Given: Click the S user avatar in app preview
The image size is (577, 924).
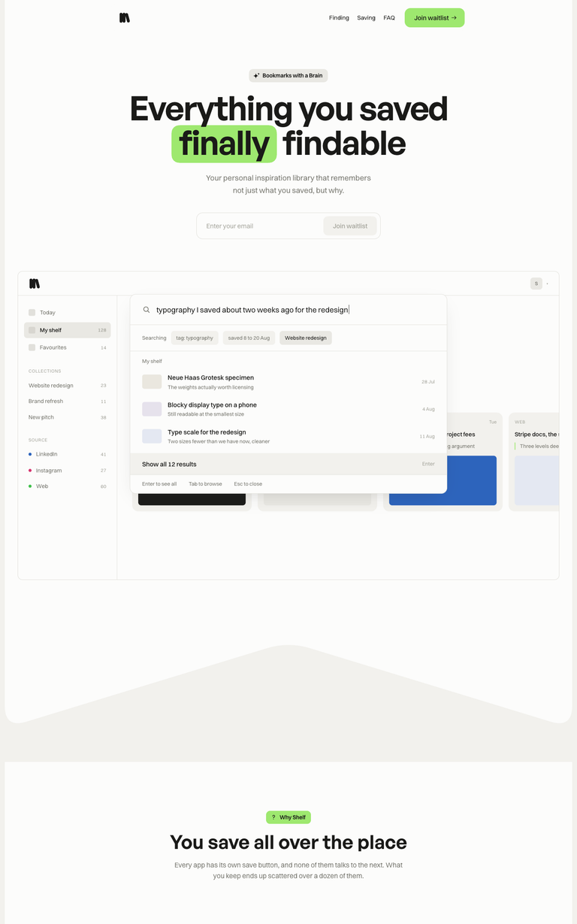Looking at the screenshot, I should [536, 283].
